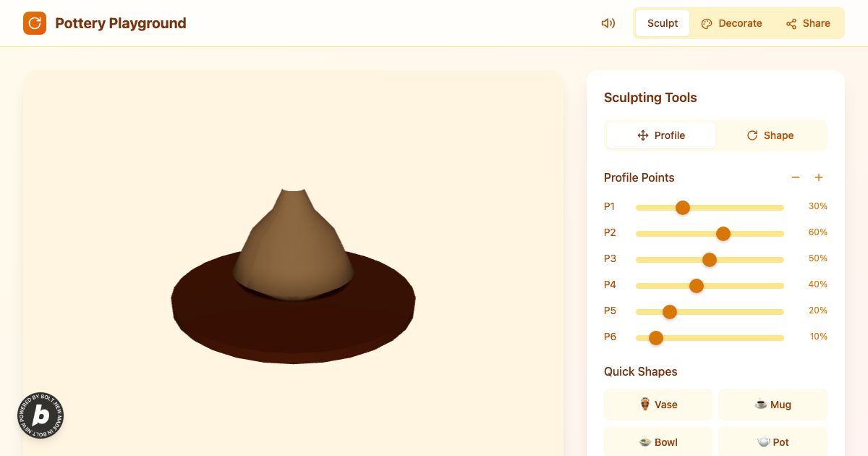868x456 pixels.
Task: Click the orange reset logo icon
Action: coord(35,23)
